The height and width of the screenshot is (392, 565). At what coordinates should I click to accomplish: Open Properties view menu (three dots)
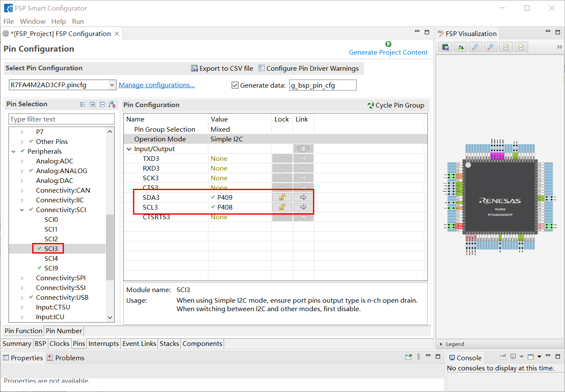click(x=418, y=357)
